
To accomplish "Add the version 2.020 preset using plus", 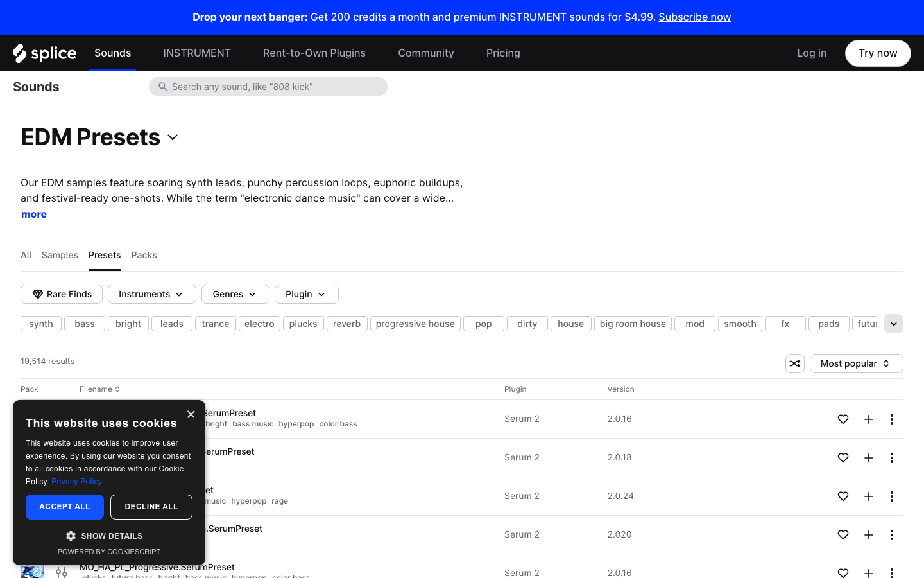I will [869, 535].
